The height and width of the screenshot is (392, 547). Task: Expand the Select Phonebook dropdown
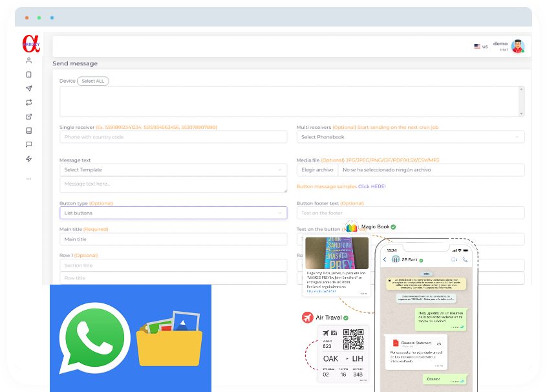point(410,137)
